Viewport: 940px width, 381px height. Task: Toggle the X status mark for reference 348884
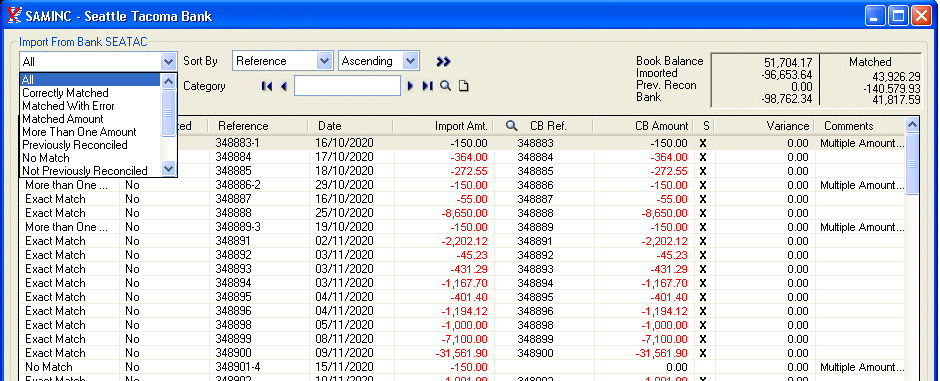point(703,157)
